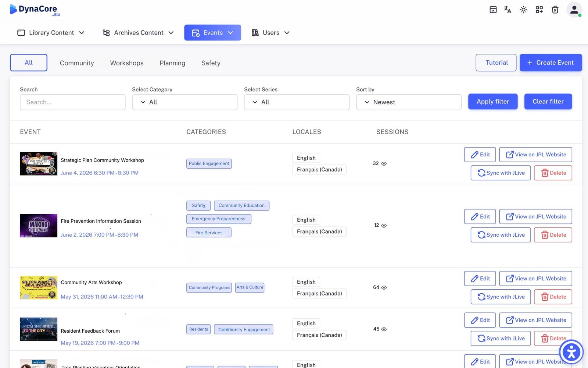The image size is (588, 368).
Task: Click Apply filter
Action: click(493, 102)
